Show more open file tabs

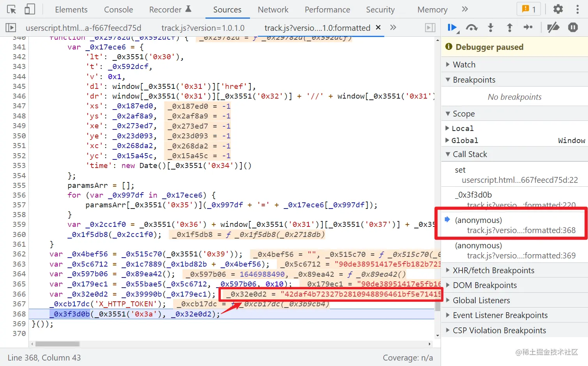click(393, 27)
